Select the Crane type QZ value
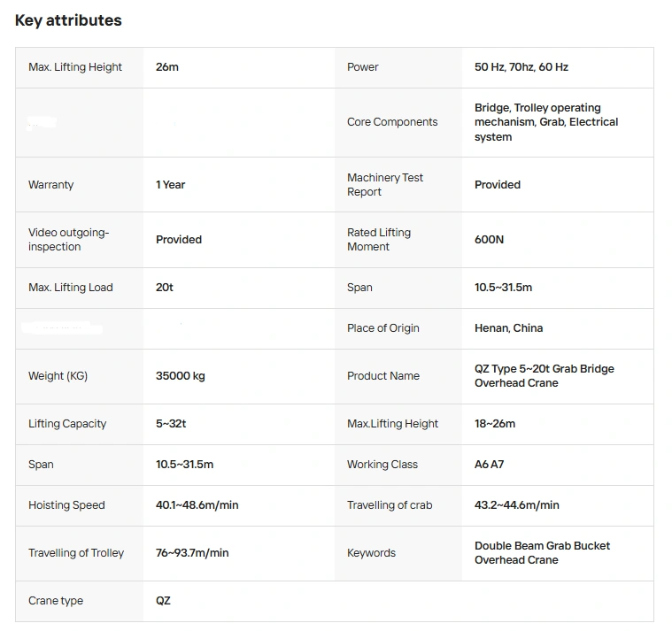 tap(163, 601)
